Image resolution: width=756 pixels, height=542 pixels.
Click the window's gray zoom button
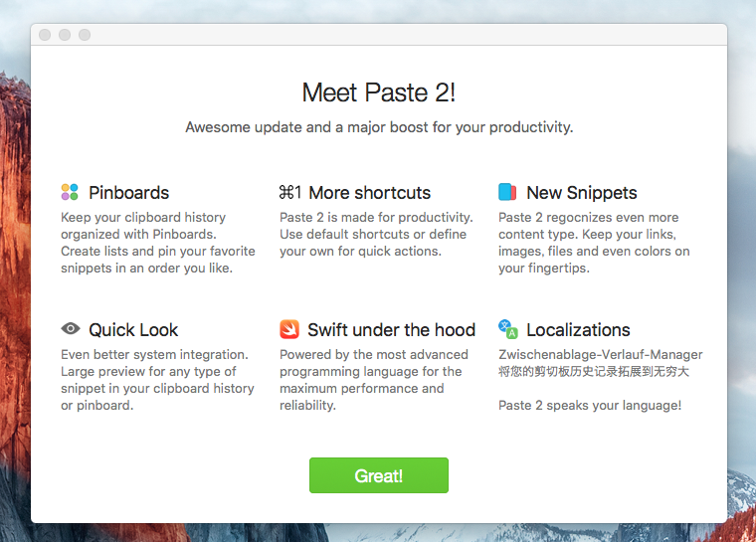click(x=85, y=35)
